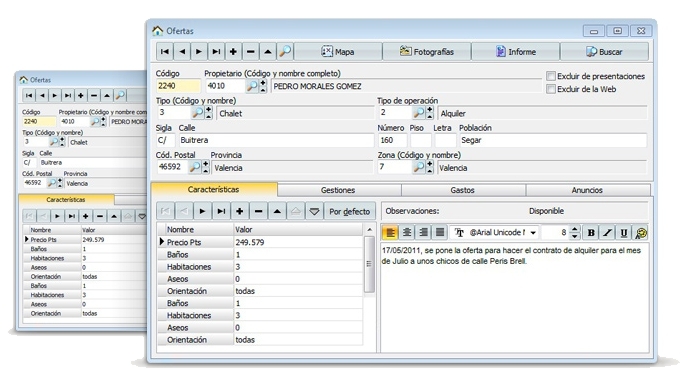Enable Excluir de la Web
688x386 pixels.
click(x=551, y=89)
